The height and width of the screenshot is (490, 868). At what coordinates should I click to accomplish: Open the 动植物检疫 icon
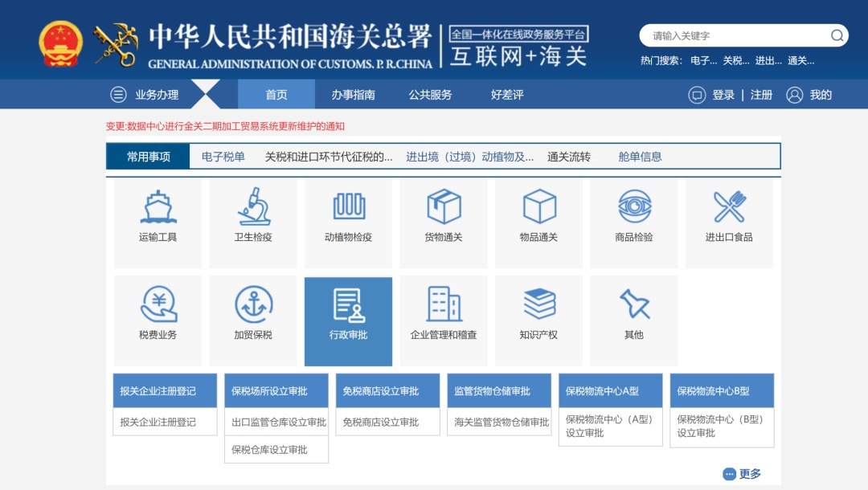(349, 206)
